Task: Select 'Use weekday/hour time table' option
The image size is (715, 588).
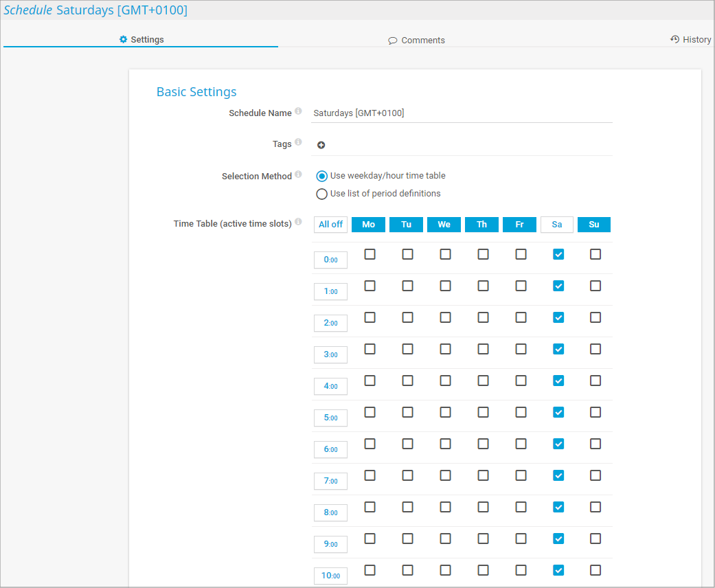Action: click(321, 176)
